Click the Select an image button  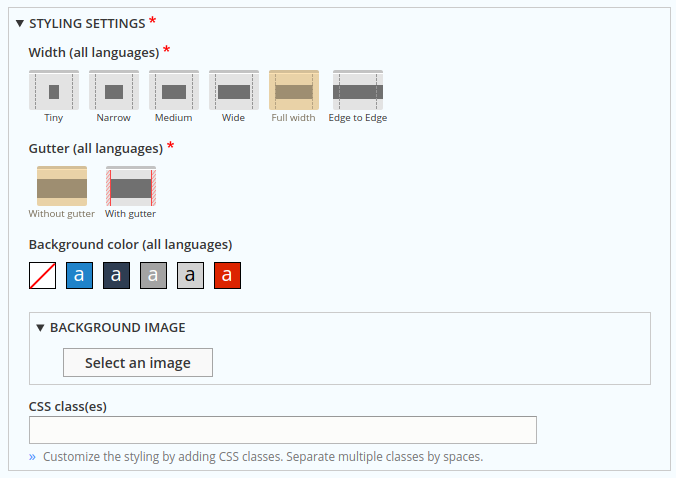(x=138, y=362)
